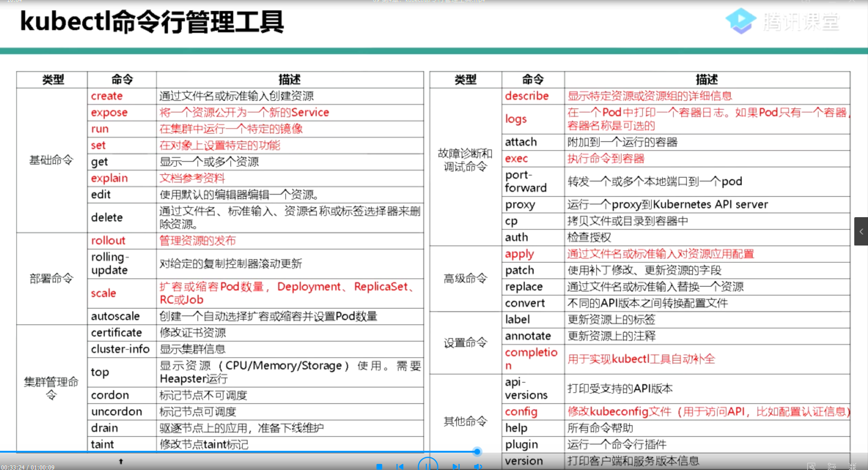Select the 'expose' command cell

[122, 112]
